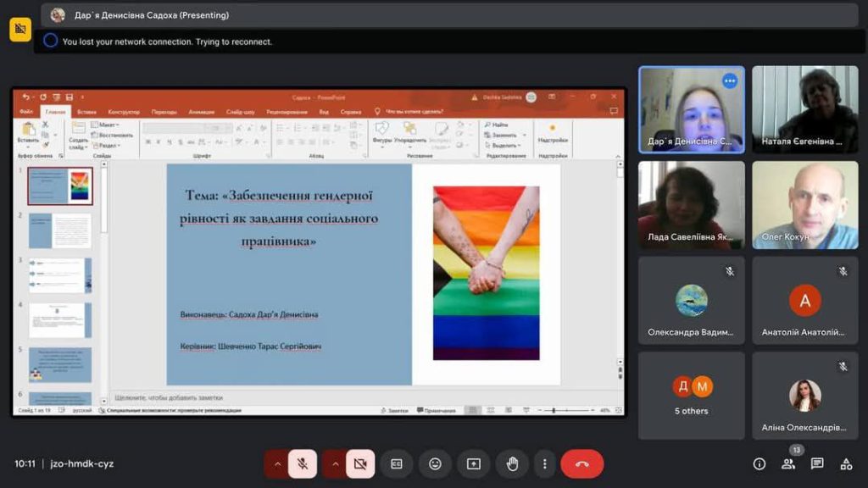Click the '5 others' participants tile
Viewport: 868px width, 488px height.
click(691, 396)
